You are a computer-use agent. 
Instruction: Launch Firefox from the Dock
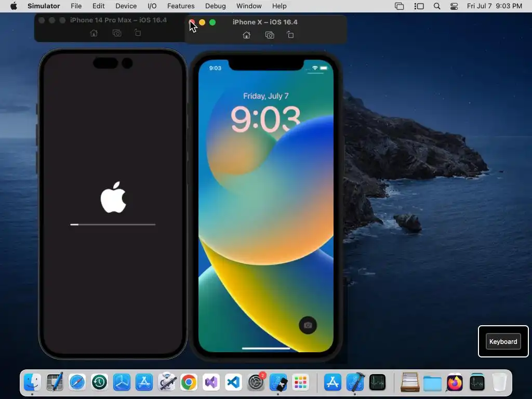[x=455, y=382]
